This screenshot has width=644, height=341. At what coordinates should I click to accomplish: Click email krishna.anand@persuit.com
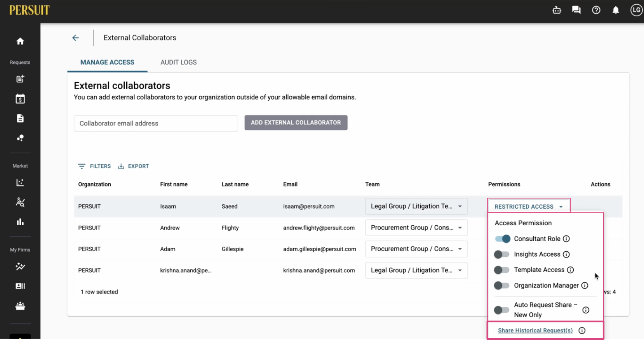click(x=319, y=270)
